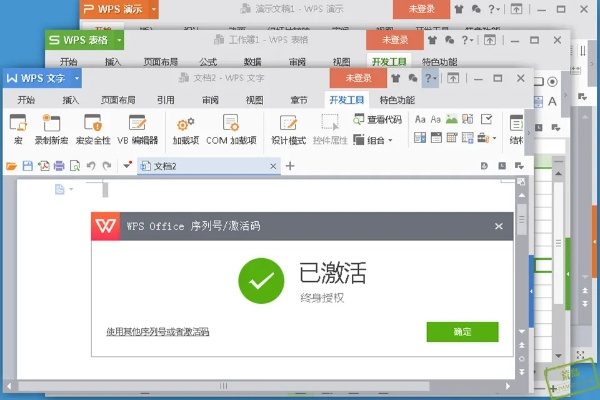Click next page double-arrow below vertical scrollbar
The image size is (600, 400).
tap(522, 372)
